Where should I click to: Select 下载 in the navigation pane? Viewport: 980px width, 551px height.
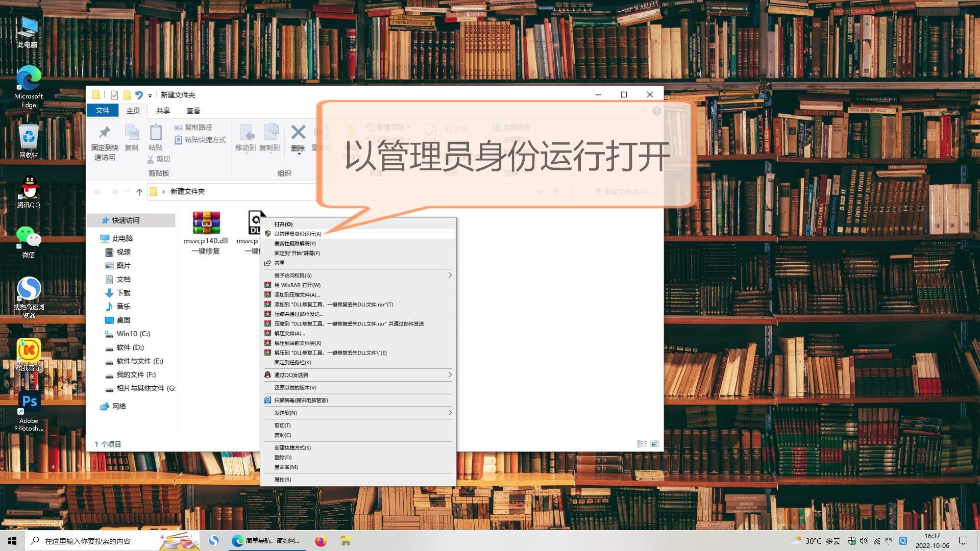[x=123, y=293]
